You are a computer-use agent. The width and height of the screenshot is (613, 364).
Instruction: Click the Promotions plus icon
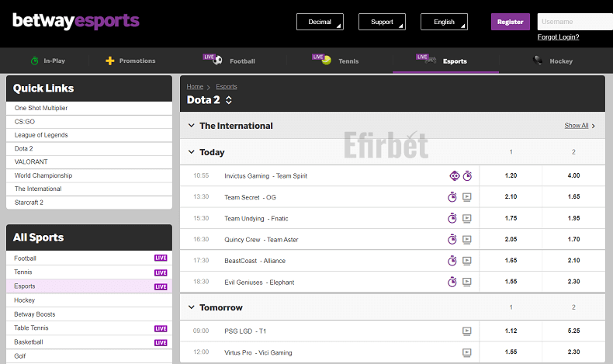[x=110, y=61]
